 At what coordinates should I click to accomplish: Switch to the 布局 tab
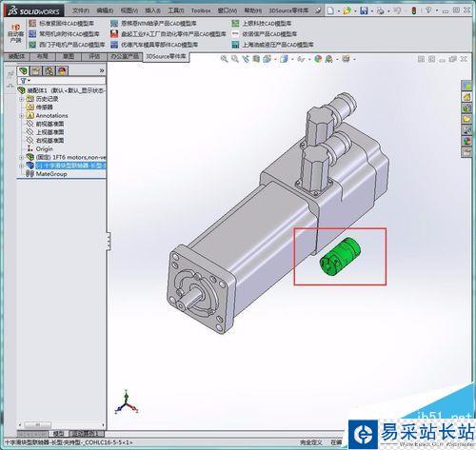click(x=42, y=56)
